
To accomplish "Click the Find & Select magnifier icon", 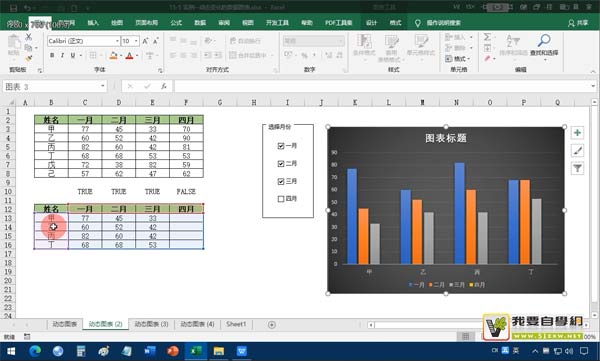I will [544, 41].
